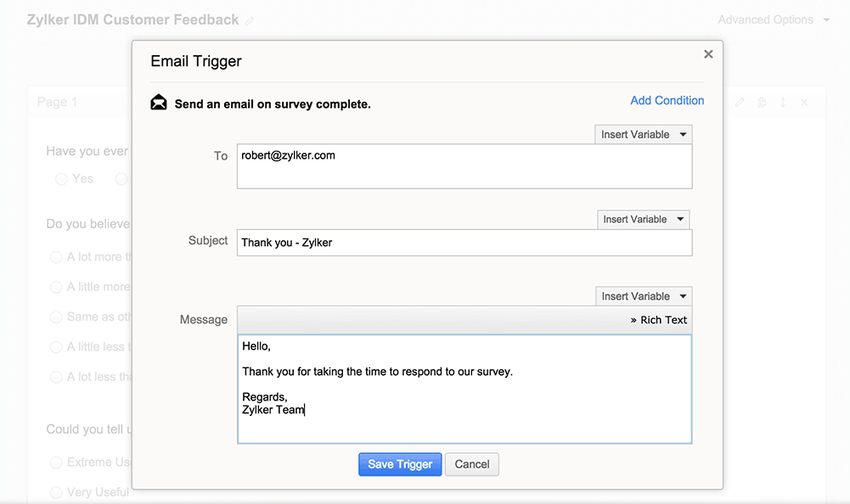This screenshot has height=504, width=850.
Task: Click the "Could you tell" question text
Action: pyautogui.click(x=89, y=429)
